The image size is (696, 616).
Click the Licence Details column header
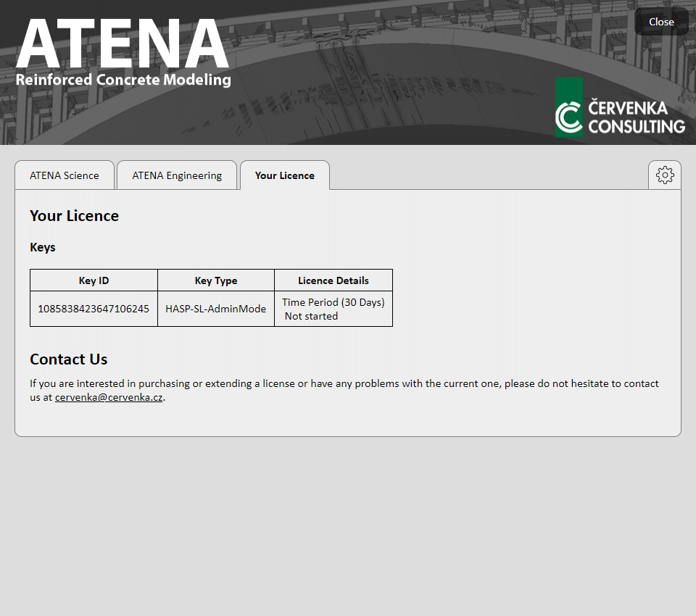pyautogui.click(x=333, y=280)
